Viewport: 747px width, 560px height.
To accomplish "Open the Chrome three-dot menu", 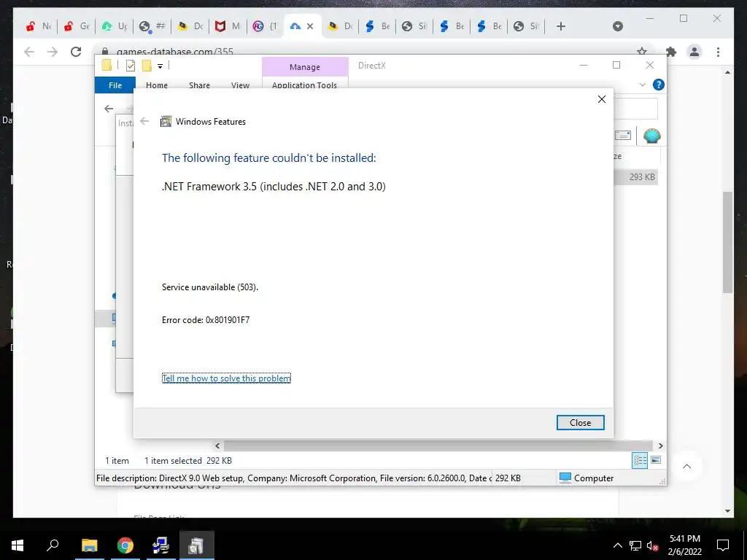I will (x=718, y=52).
